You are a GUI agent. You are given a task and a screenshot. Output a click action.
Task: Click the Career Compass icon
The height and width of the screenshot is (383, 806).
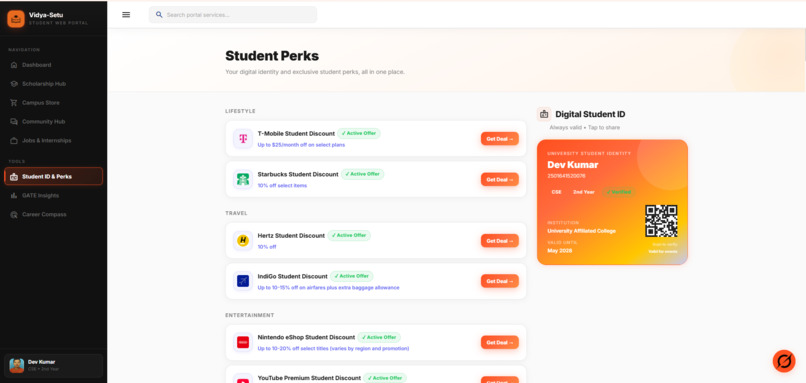pyautogui.click(x=14, y=214)
